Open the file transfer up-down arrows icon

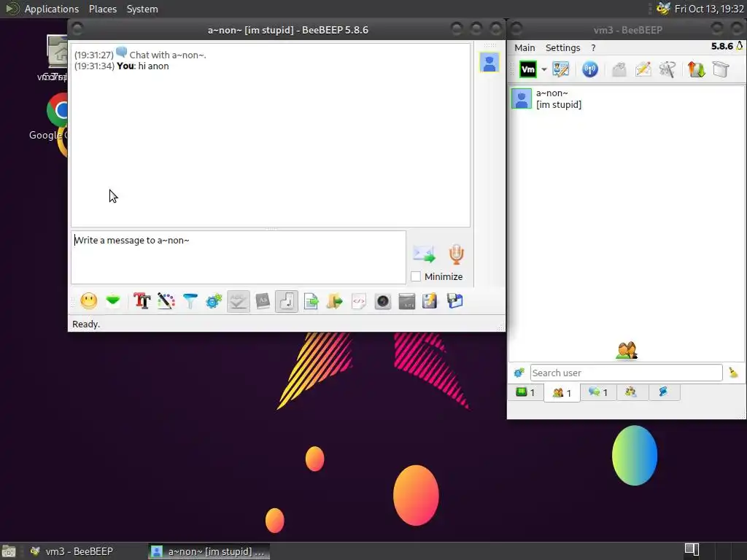pyautogui.click(x=696, y=69)
